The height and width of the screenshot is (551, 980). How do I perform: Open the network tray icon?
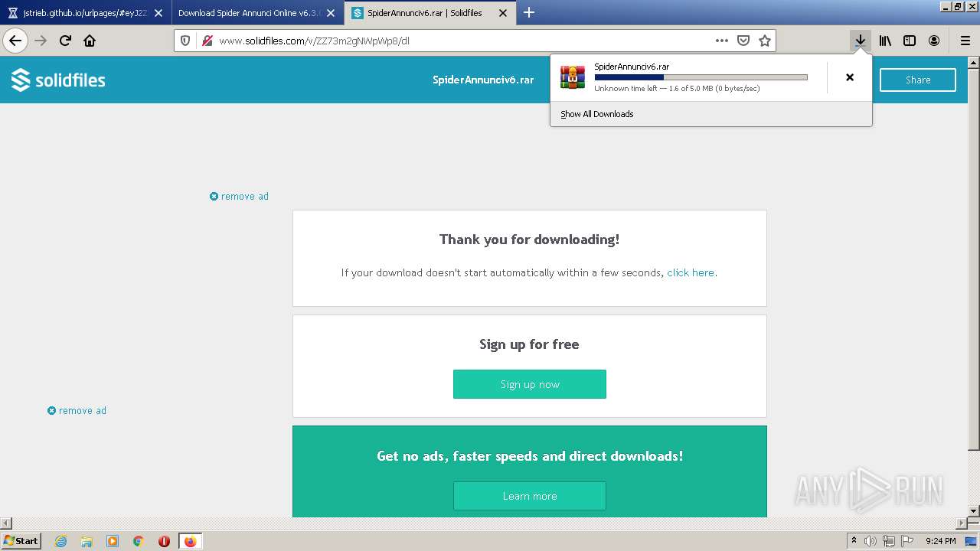(x=889, y=541)
